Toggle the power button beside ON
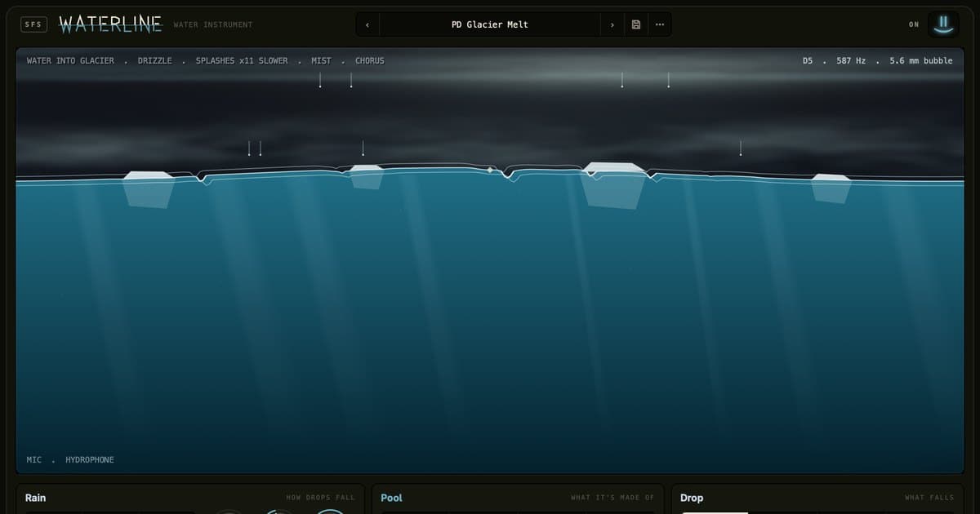This screenshot has height=514, width=980. pos(944,24)
